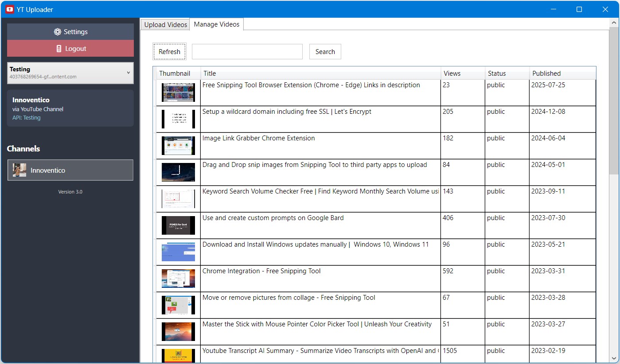620x364 pixels.
Task: Open thumbnail of Google Bard prompts video
Action: (178, 225)
